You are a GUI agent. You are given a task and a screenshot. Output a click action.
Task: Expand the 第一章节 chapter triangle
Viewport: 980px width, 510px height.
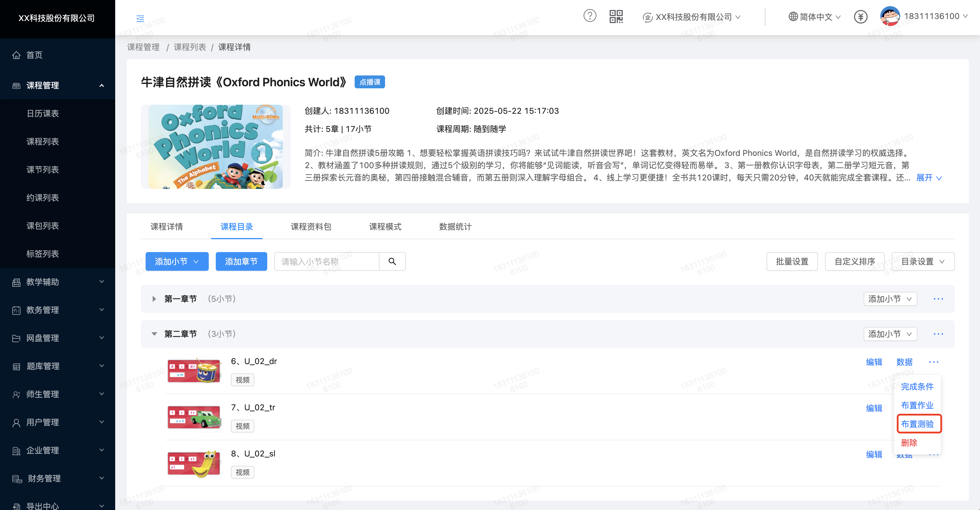tap(154, 299)
